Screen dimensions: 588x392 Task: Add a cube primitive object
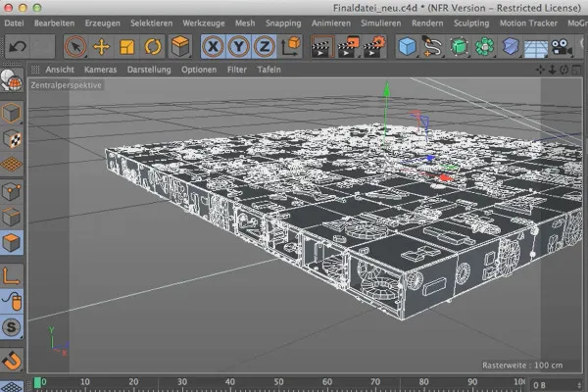[x=408, y=47]
